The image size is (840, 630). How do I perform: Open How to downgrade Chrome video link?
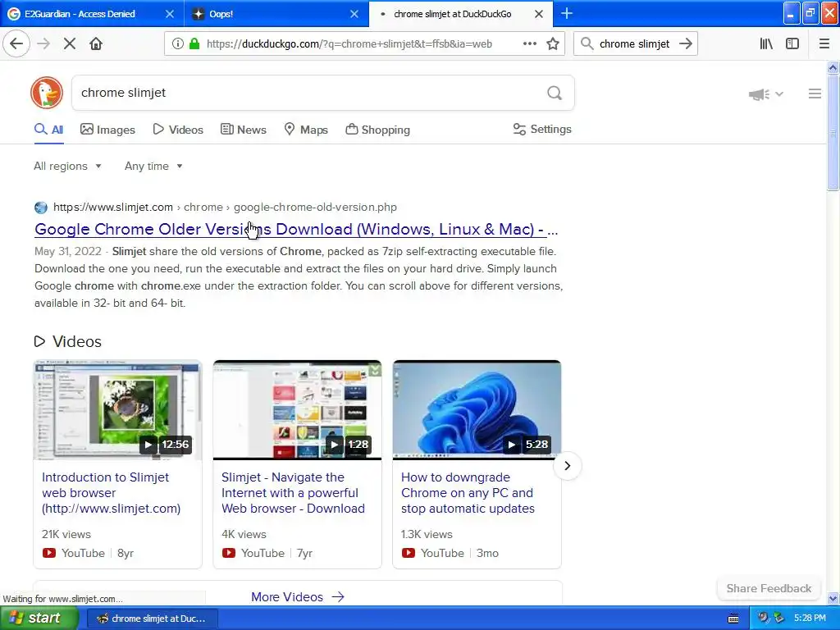468,493
